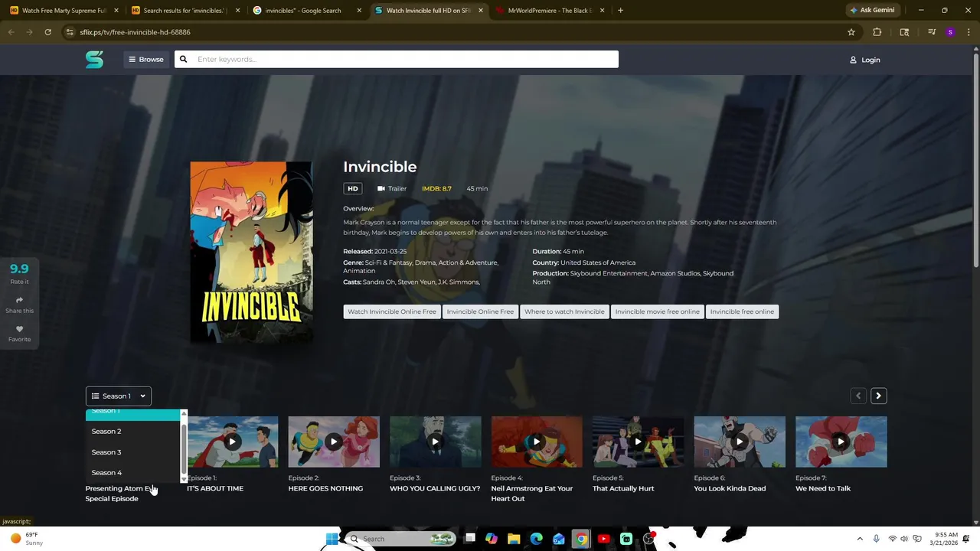Play the Invincible trailer
The height and width of the screenshot is (551, 980).
pos(392,188)
